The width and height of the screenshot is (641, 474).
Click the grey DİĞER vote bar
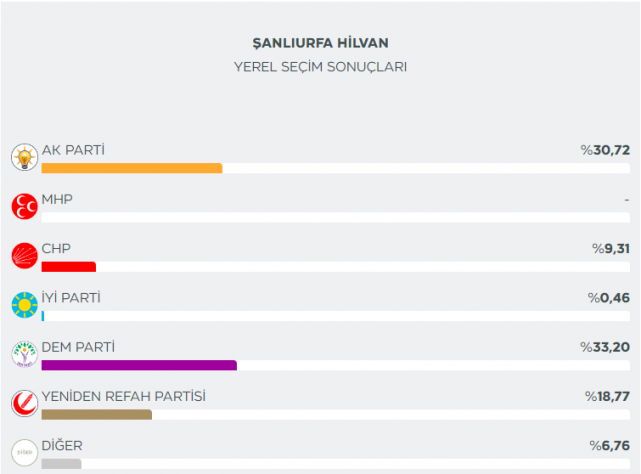[61, 463]
